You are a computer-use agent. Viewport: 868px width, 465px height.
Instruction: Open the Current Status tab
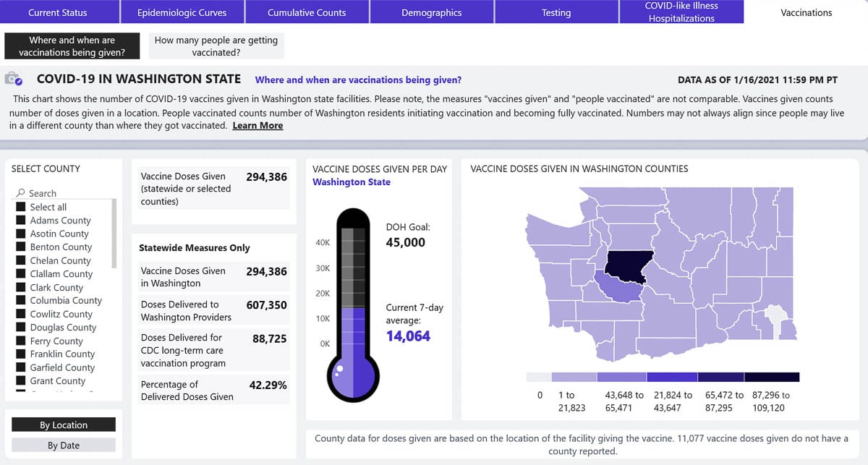(58, 12)
